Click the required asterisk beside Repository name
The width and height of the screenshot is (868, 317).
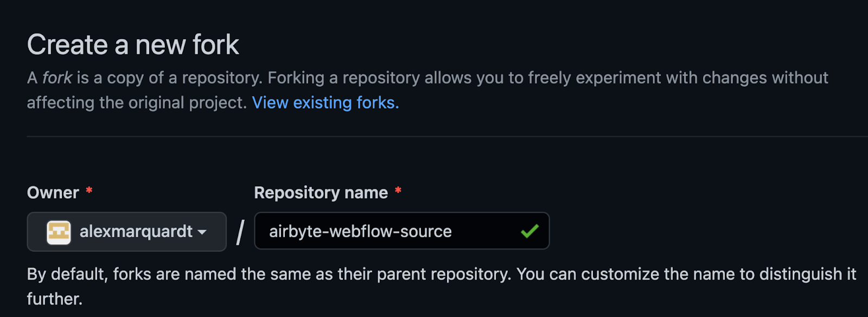pyautogui.click(x=398, y=189)
